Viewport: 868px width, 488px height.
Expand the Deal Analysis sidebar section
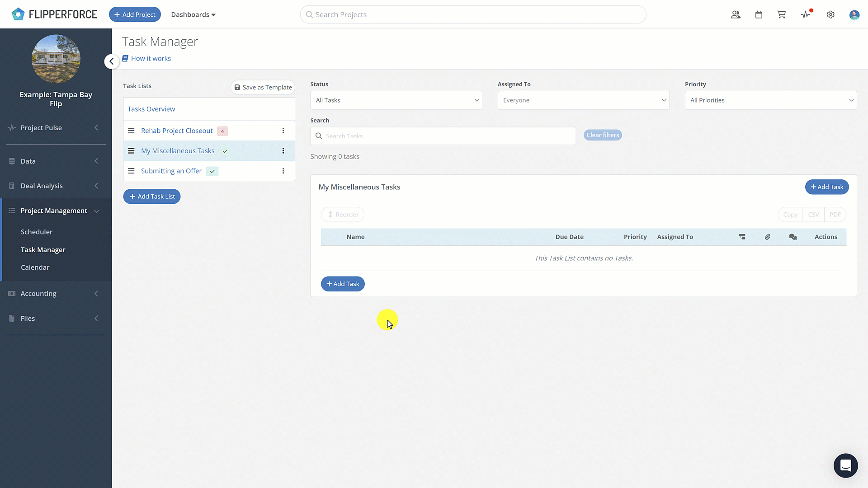pyautogui.click(x=56, y=186)
